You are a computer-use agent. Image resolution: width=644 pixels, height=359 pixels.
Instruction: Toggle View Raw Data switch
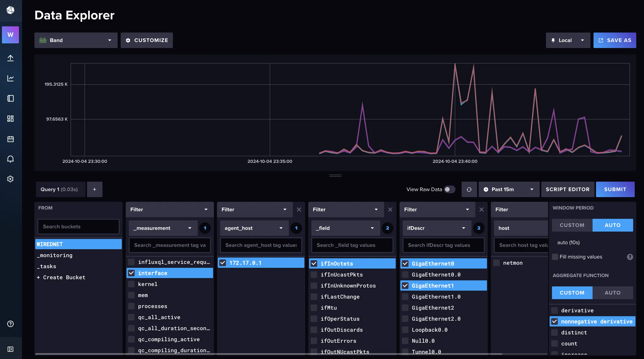[x=449, y=189]
